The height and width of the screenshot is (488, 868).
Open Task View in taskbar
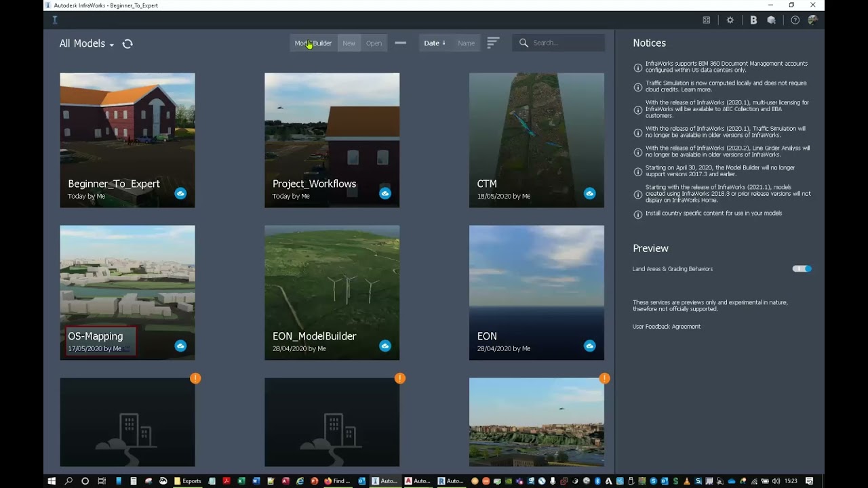pos(102,481)
